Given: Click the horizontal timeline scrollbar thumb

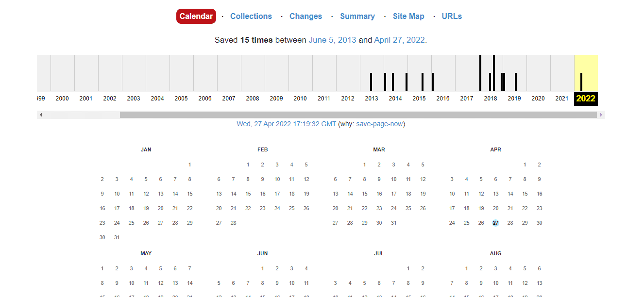Looking at the screenshot, I should point(358,115).
